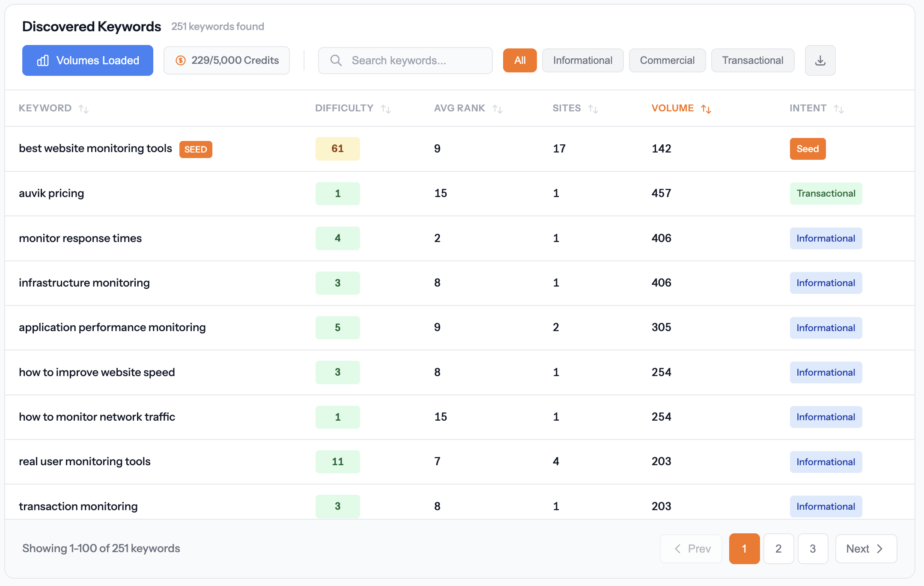Reverse the Volume sorting order
The width and height of the screenshot is (924, 586).
pos(706,108)
